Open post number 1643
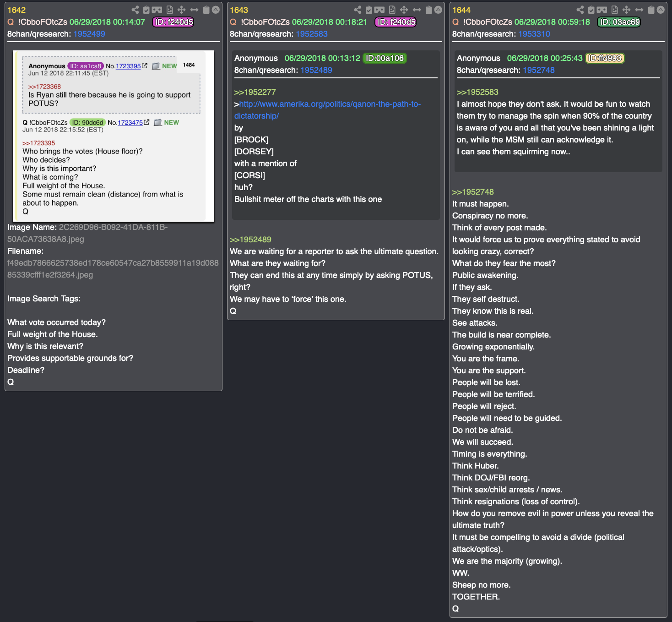The height and width of the screenshot is (622, 672). pos(239,10)
